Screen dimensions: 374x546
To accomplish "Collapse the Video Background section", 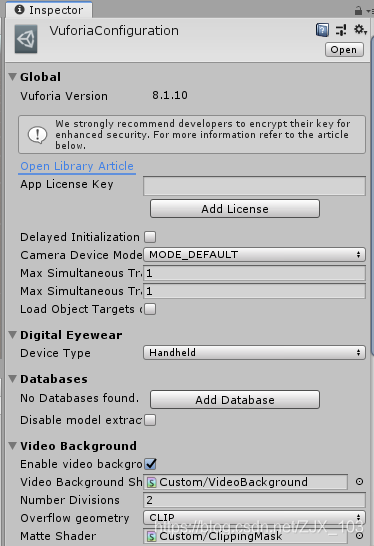I will pos(13,446).
